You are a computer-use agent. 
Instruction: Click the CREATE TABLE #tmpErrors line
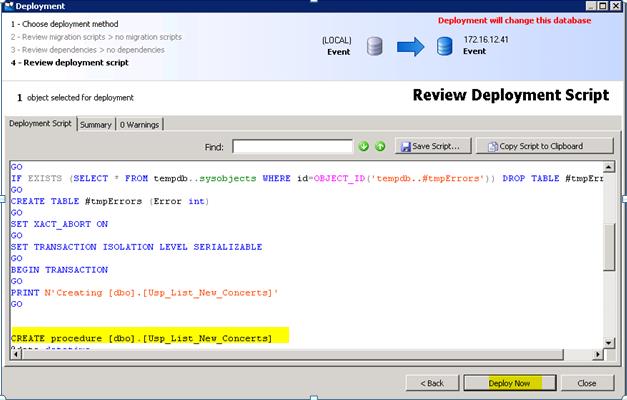point(110,201)
